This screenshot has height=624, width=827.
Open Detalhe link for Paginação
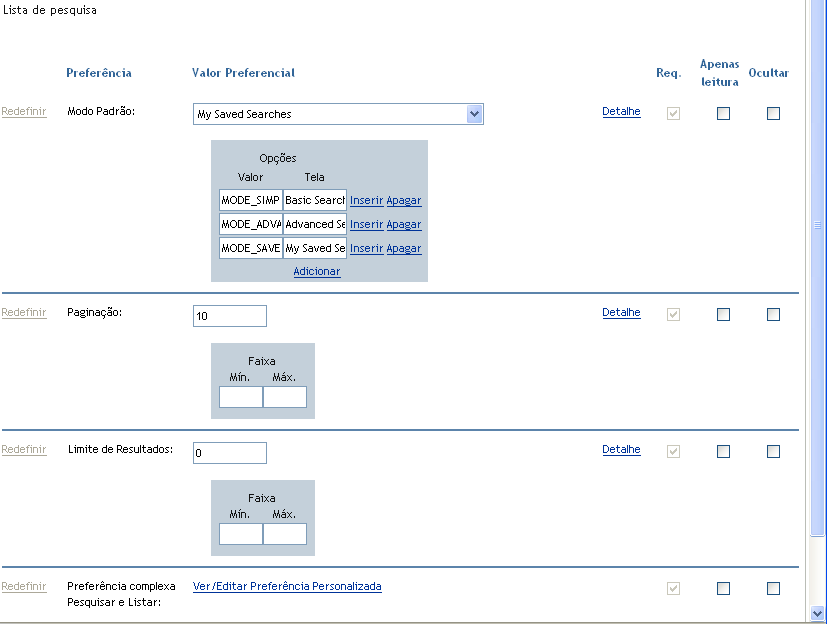(621, 312)
